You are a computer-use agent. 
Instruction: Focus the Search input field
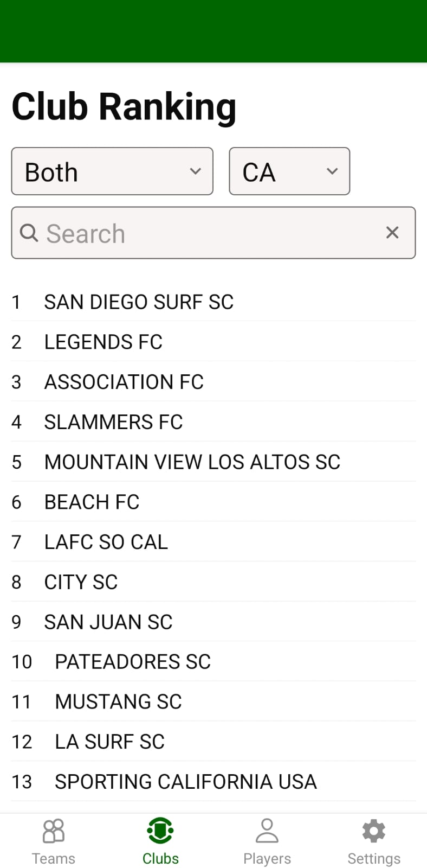point(206,233)
